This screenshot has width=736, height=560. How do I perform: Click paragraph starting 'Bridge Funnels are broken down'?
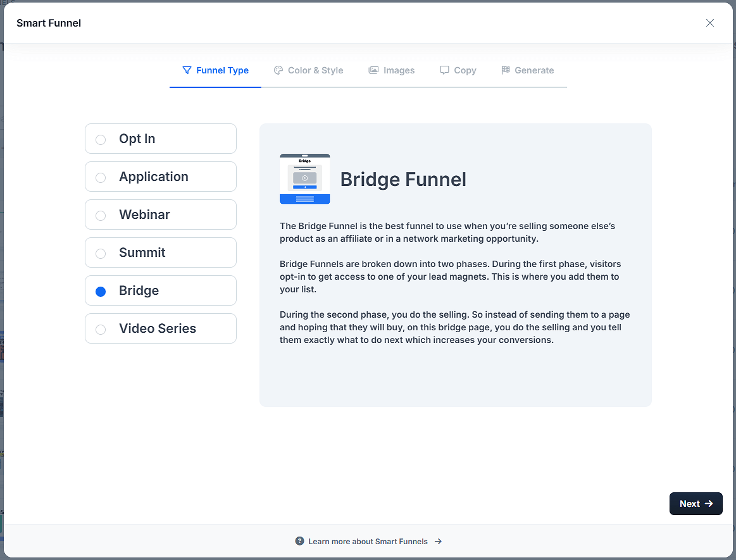click(450, 277)
